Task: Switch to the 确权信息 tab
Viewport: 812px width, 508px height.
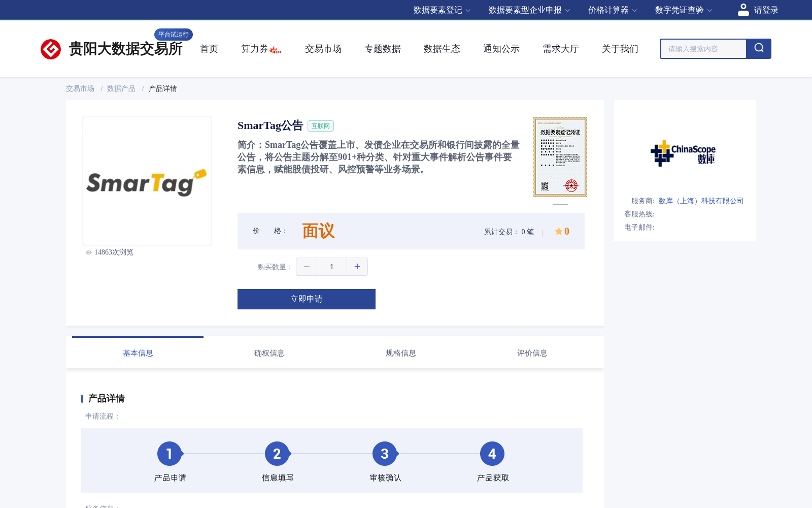Action: 269,353
